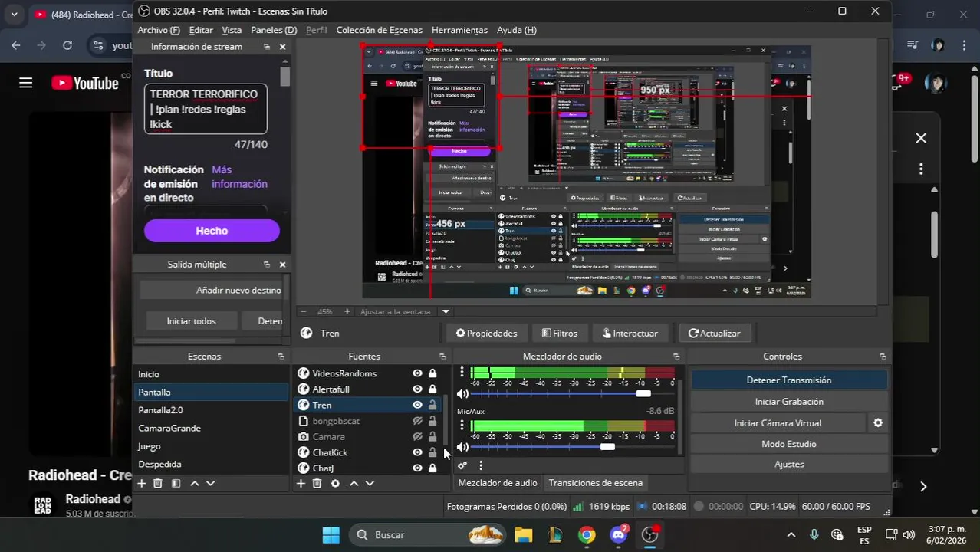Unlock the VideosRandoms source

click(x=432, y=373)
